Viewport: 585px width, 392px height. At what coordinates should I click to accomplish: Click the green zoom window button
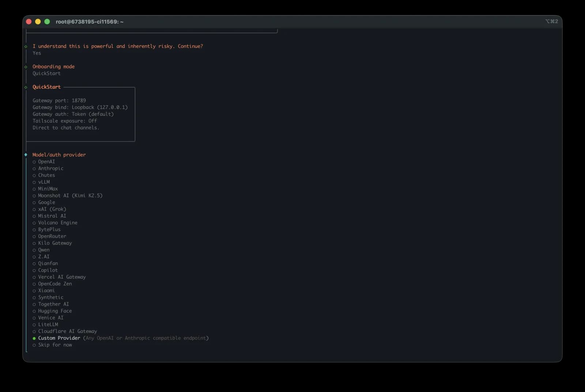tap(47, 22)
